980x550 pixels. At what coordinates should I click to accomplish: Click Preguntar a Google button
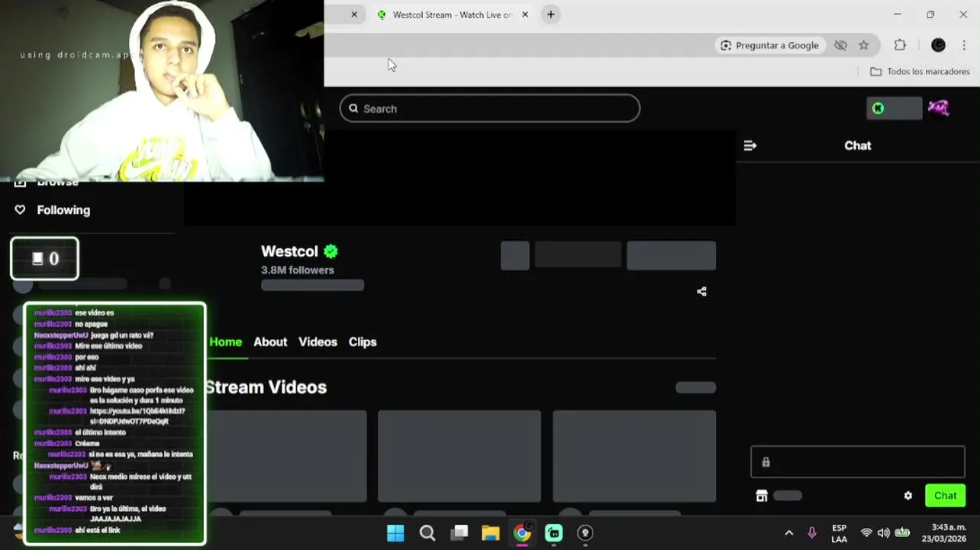click(x=769, y=45)
